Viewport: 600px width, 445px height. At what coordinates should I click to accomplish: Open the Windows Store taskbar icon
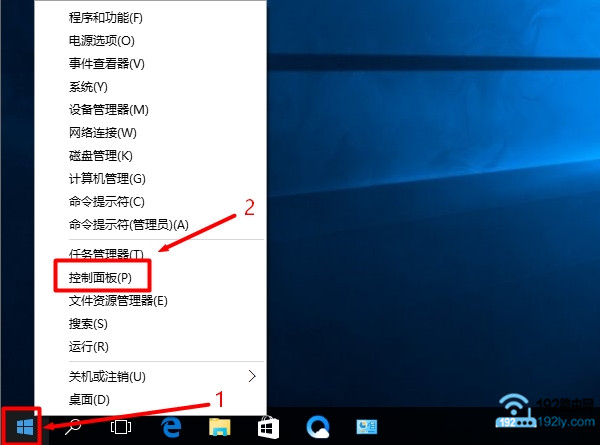[x=268, y=427]
